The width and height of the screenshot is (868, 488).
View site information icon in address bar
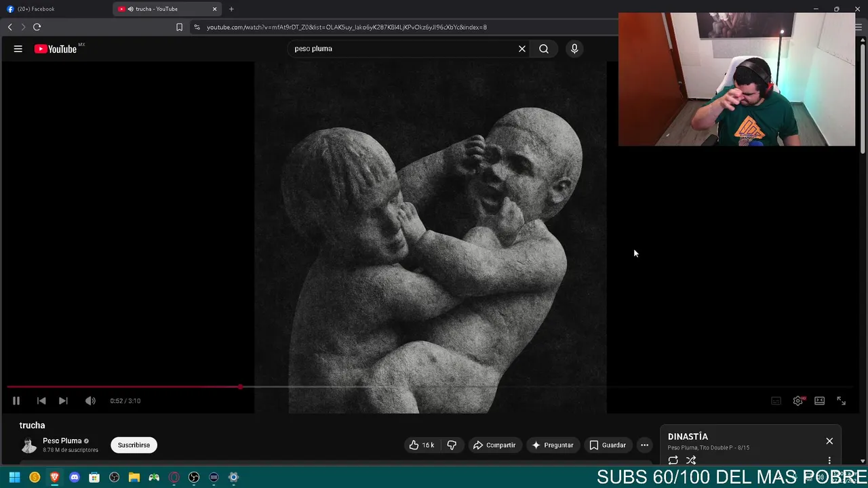tap(197, 27)
